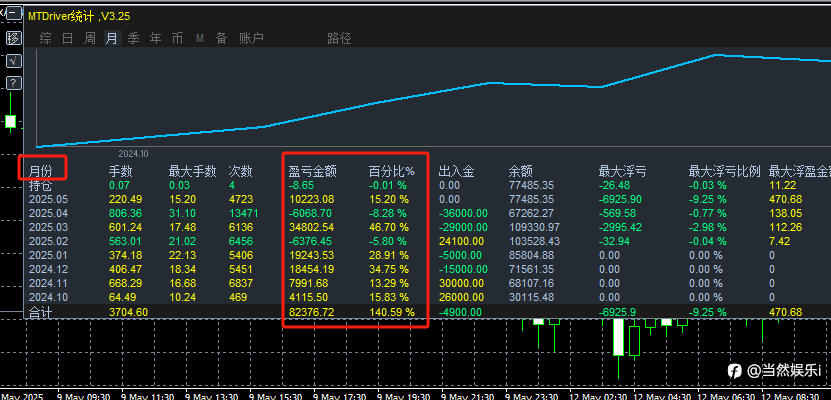Click the 路径 path button

pyautogui.click(x=339, y=39)
